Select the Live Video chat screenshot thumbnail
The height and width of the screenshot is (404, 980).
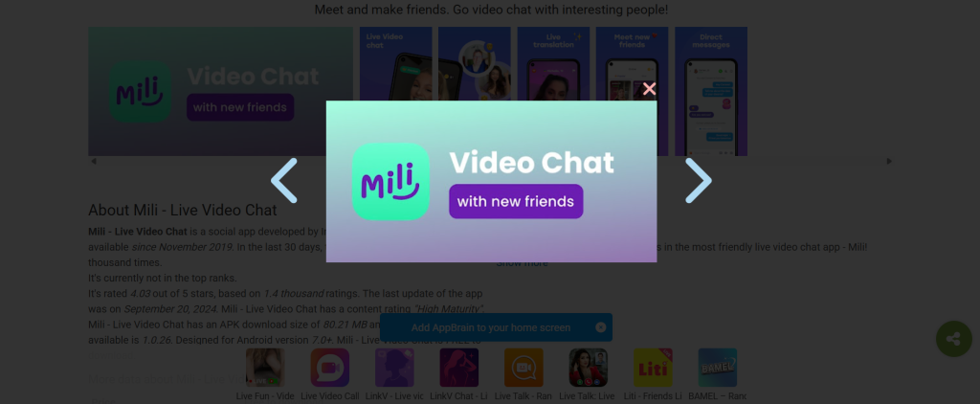point(395,63)
